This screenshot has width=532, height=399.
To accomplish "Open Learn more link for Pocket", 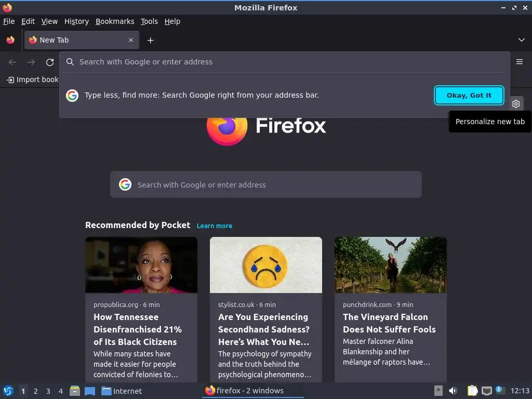I will [x=215, y=226].
